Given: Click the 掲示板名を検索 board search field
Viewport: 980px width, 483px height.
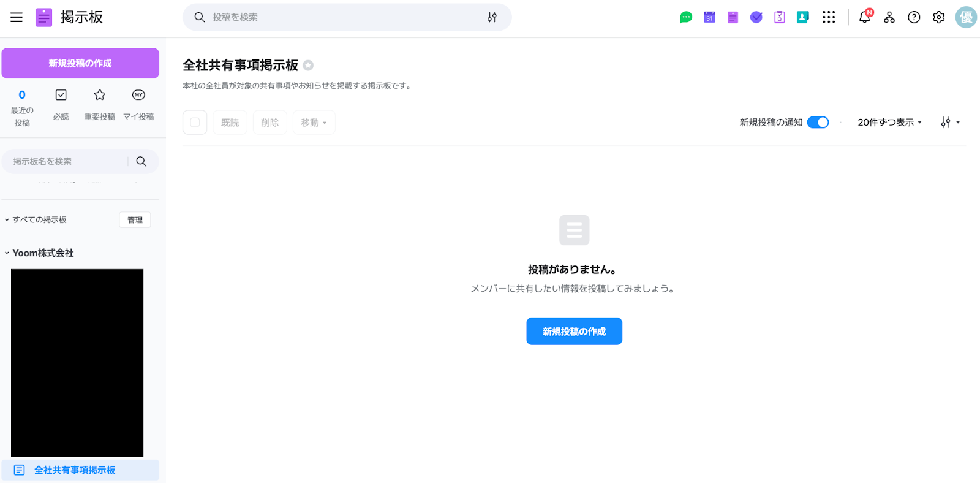Looking at the screenshot, I should pos(67,162).
